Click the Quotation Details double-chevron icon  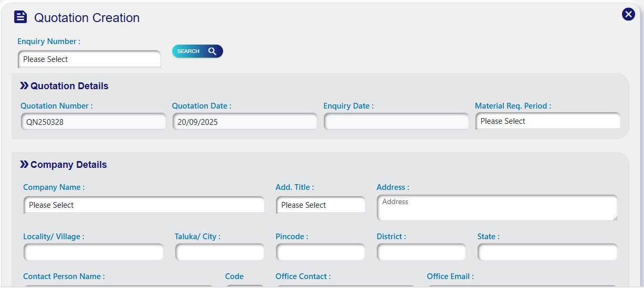tap(24, 86)
